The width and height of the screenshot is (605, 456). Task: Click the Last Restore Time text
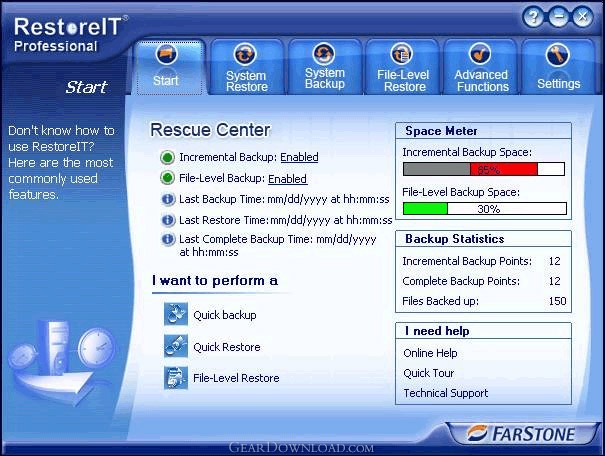point(286,220)
